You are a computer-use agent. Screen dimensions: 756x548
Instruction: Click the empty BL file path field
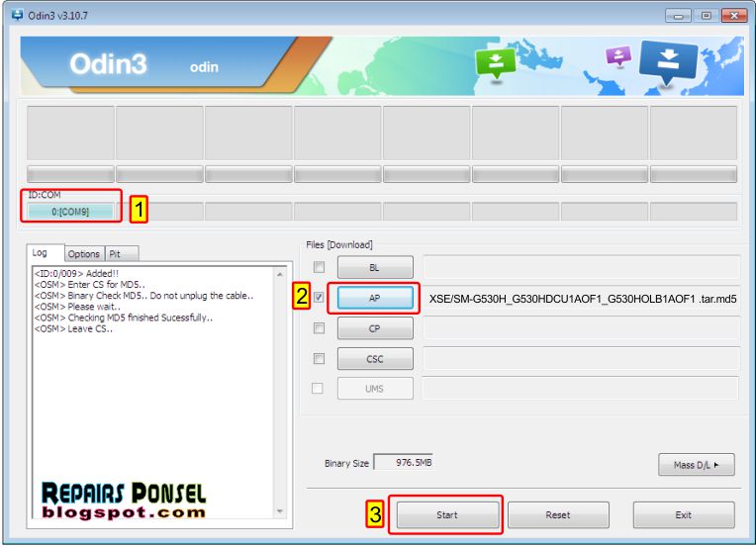coord(582,267)
